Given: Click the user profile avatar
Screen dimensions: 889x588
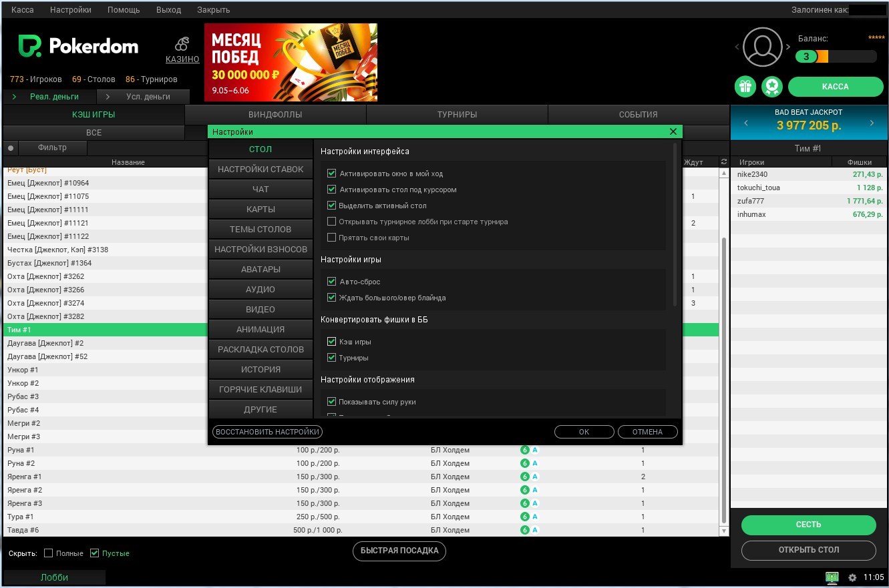Looking at the screenshot, I should [762, 47].
